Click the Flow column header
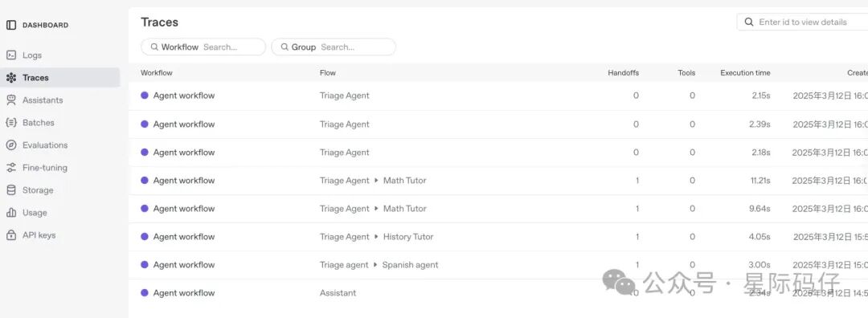The height and width of the screenshot is (318, 868). click(328, 73)
